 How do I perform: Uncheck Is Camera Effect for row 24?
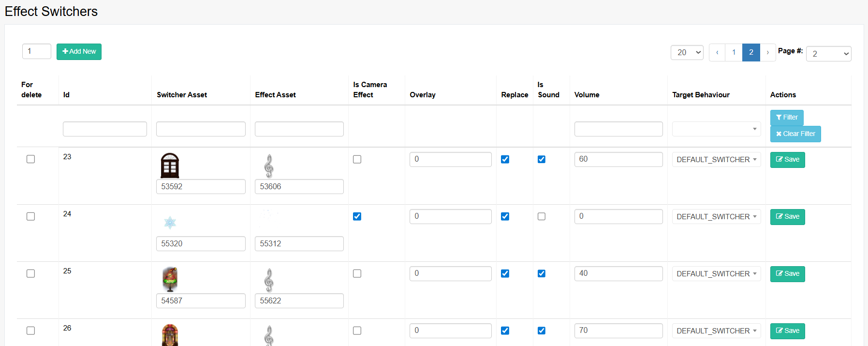pyautogui.click(x=357, y=216)
